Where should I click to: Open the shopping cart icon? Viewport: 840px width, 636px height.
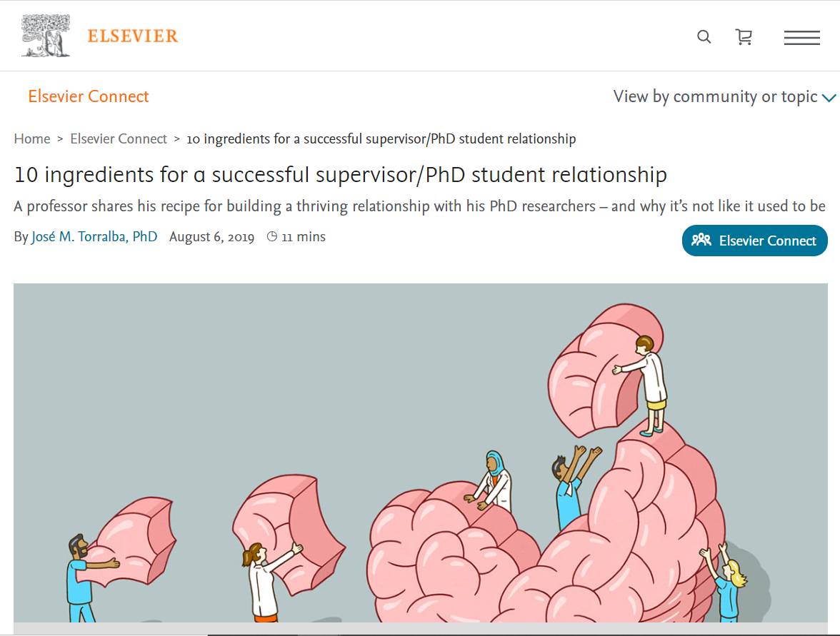coord(744,36)
